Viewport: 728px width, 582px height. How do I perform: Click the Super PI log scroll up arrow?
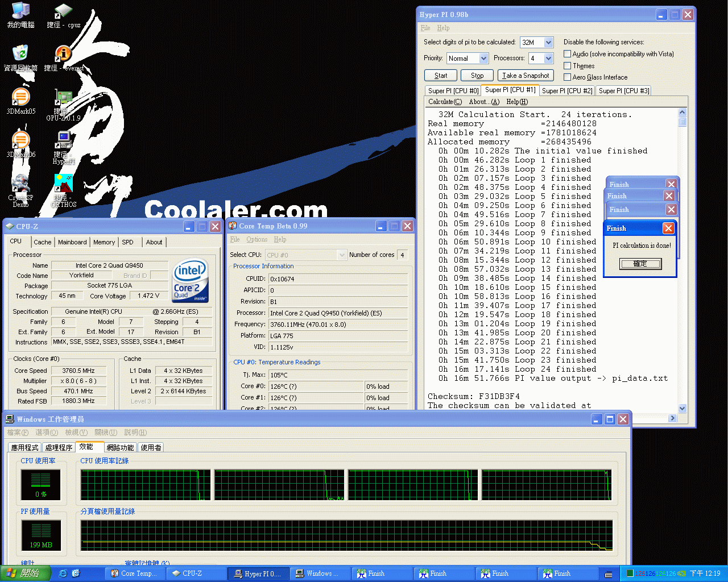(x=682, y=113)
